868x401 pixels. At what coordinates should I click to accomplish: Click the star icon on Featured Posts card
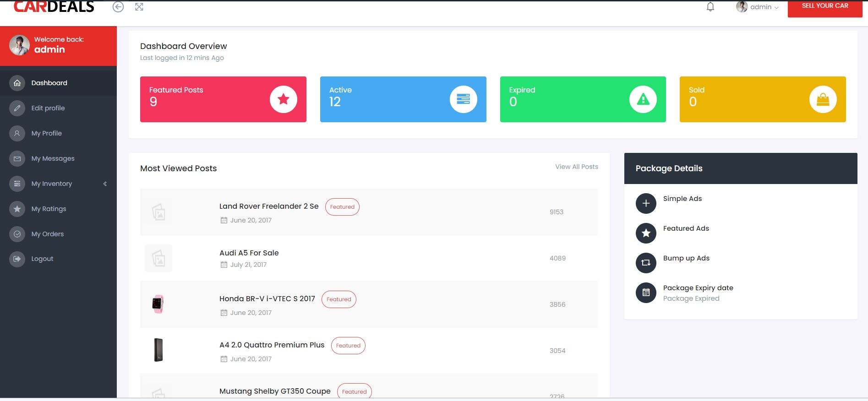tap(283, 99)
